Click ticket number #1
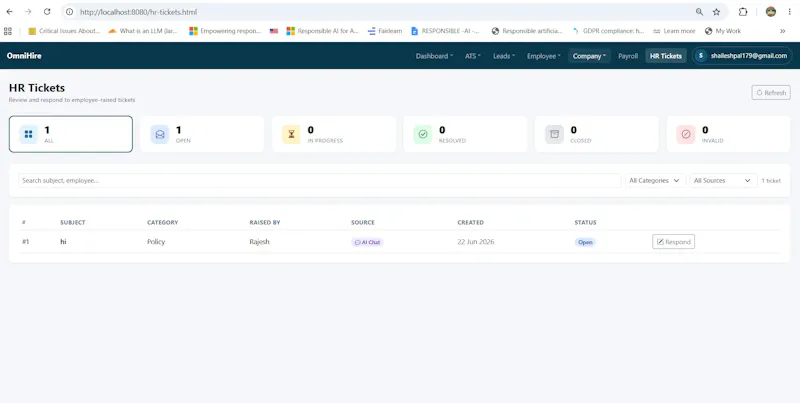 point(26,242)
